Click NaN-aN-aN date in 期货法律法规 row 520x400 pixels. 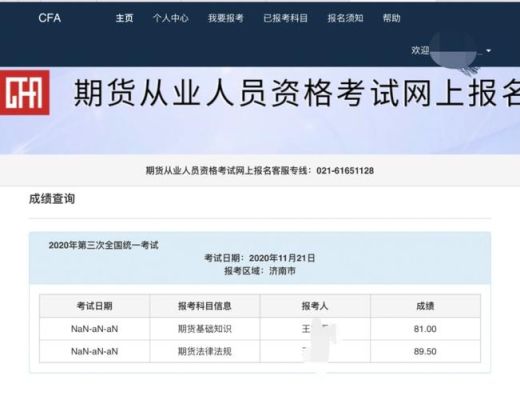tap(95, 351)
